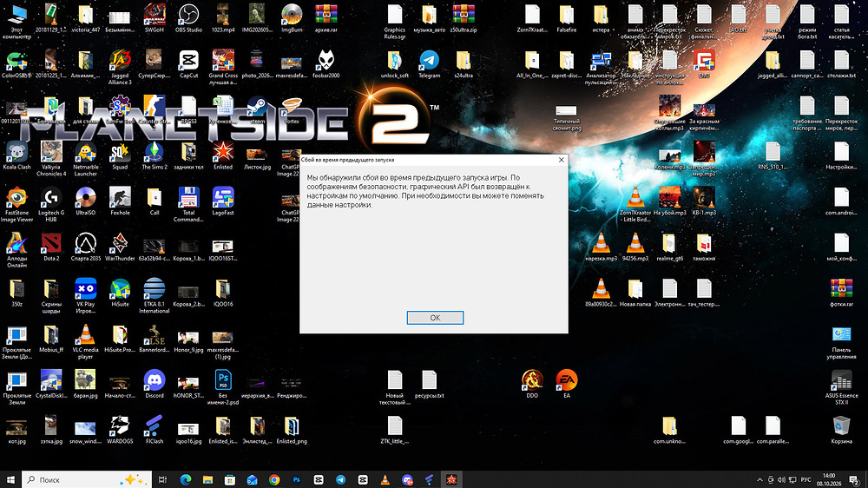Expand hidden system tray icons
Screen dimensions: 868x488
[759, 479]
